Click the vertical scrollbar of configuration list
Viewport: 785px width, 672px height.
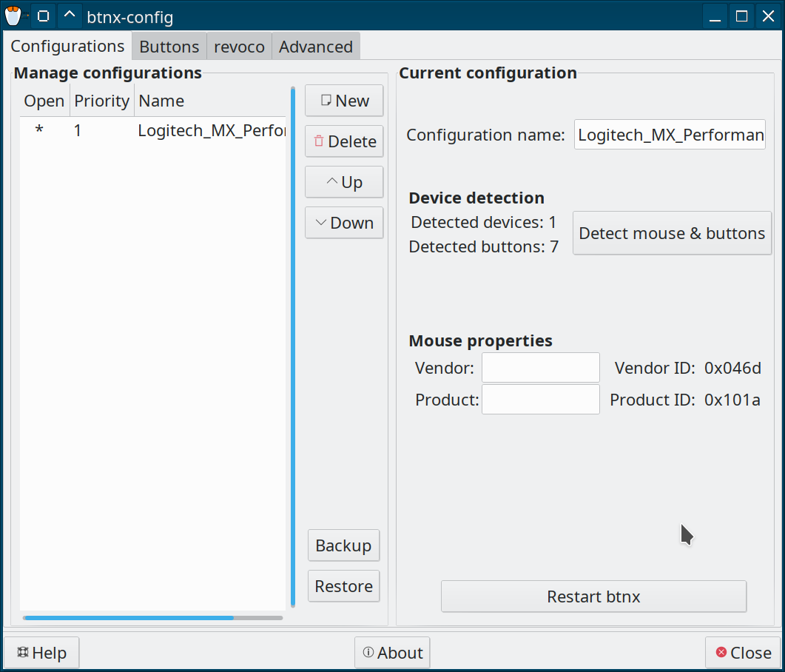pos(293,347)
